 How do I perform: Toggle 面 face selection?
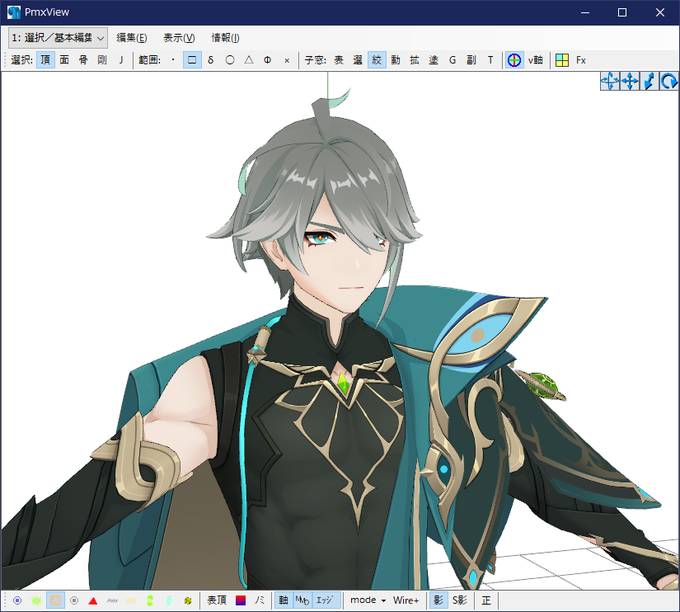click(64, 60)
